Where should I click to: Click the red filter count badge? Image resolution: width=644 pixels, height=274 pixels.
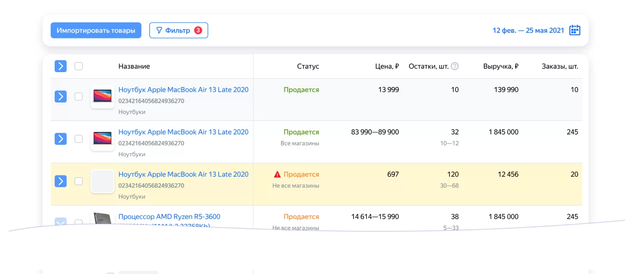click(x=198, y=30)
